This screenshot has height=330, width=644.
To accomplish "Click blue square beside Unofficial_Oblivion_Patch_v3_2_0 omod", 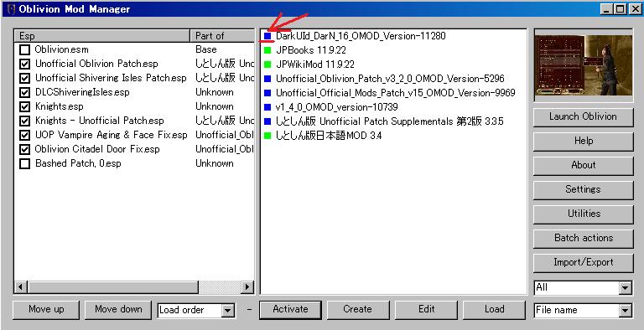I will point(267,79).
